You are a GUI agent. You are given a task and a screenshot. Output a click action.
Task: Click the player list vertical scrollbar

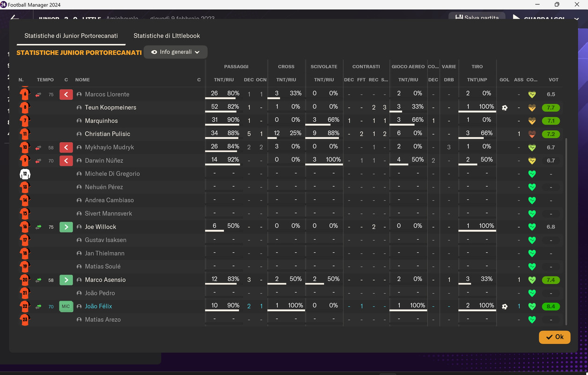coord(566,231)
